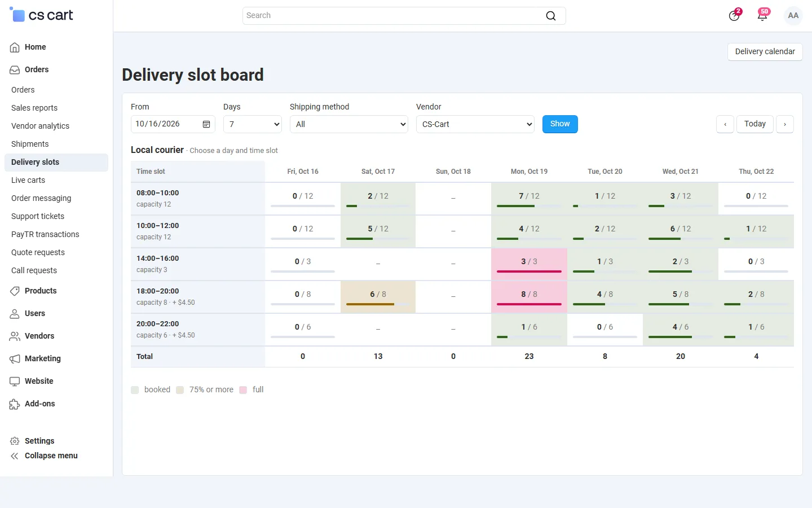
Task: Click the Products tag icon
Action: tap(15, 291)
